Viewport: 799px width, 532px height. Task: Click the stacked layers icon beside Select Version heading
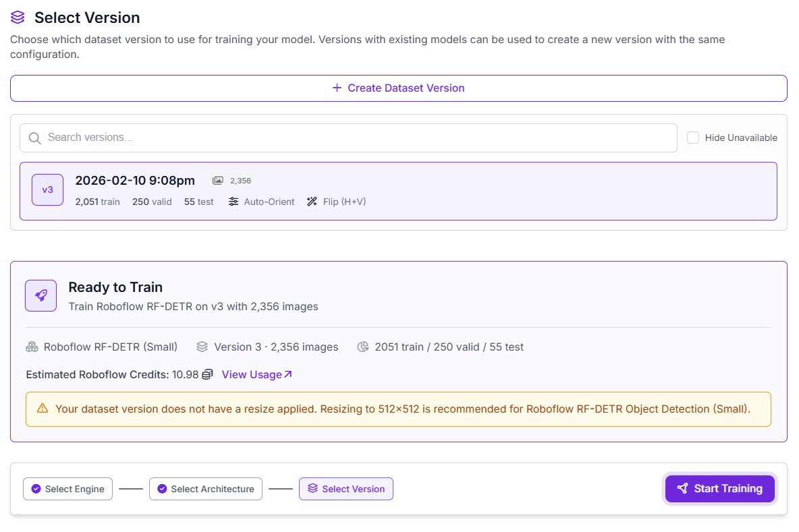click(18, 18)
